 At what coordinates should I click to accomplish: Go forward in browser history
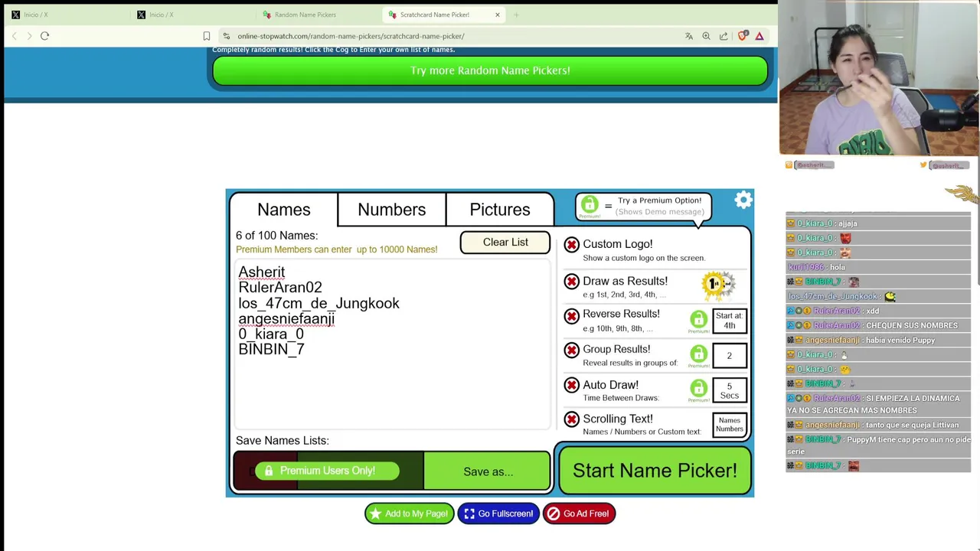pos(29,36)
